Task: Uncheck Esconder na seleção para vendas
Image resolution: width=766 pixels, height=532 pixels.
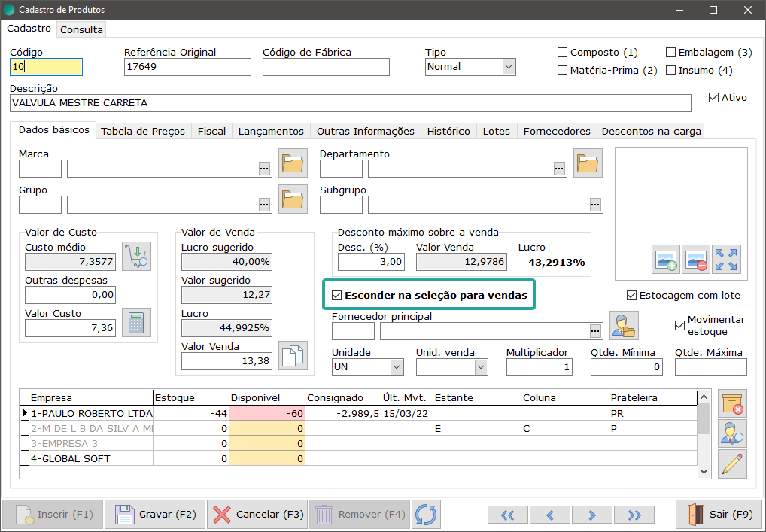Action: tap(337, 296)
